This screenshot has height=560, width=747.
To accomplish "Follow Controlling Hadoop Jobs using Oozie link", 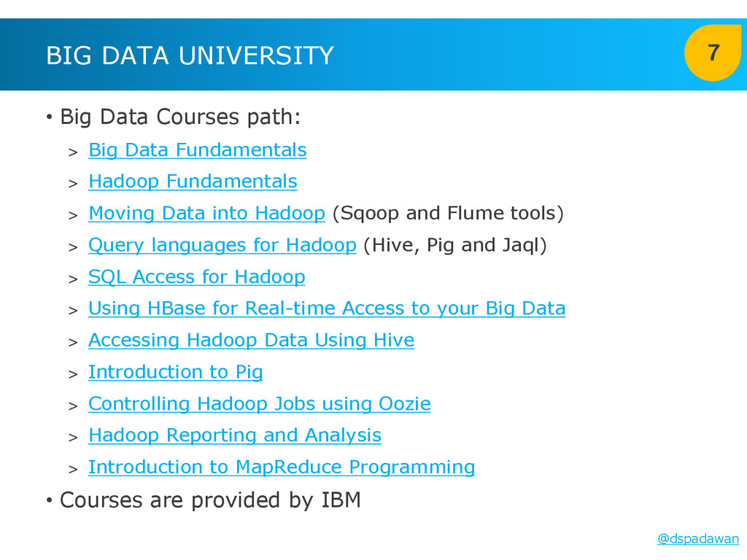I will tap(259, 404).
